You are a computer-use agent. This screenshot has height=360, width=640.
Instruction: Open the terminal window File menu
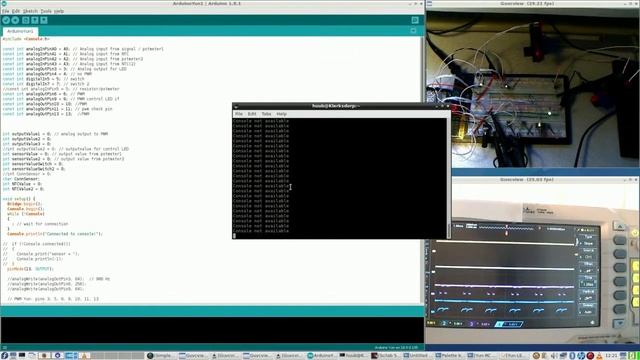click(239, 114)
